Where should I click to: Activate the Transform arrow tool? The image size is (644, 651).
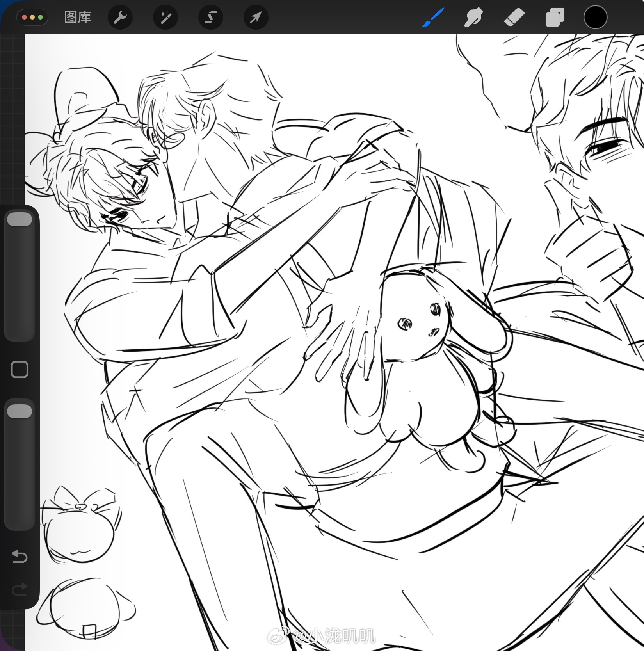coord(256,18)
